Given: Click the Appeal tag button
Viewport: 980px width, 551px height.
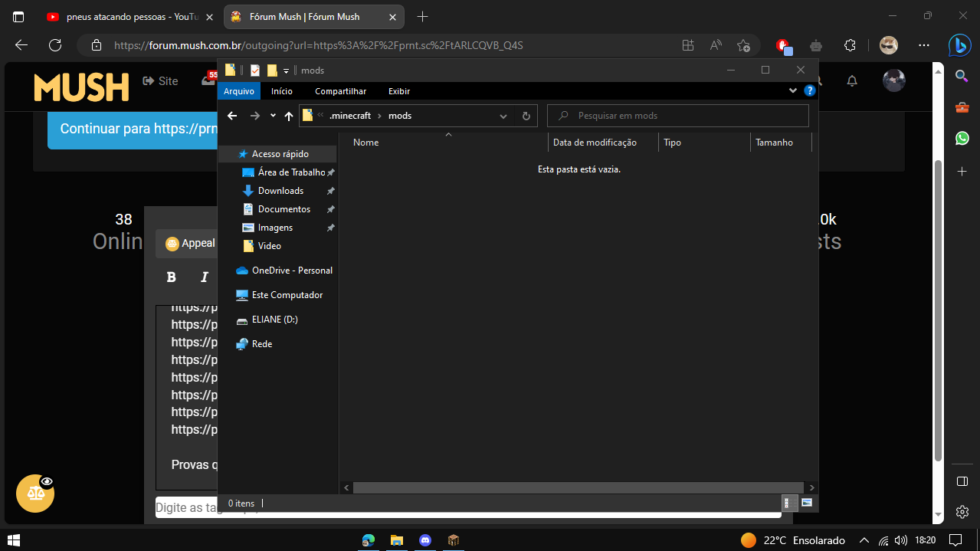Looking at the screenshot, I should (188, 243).
